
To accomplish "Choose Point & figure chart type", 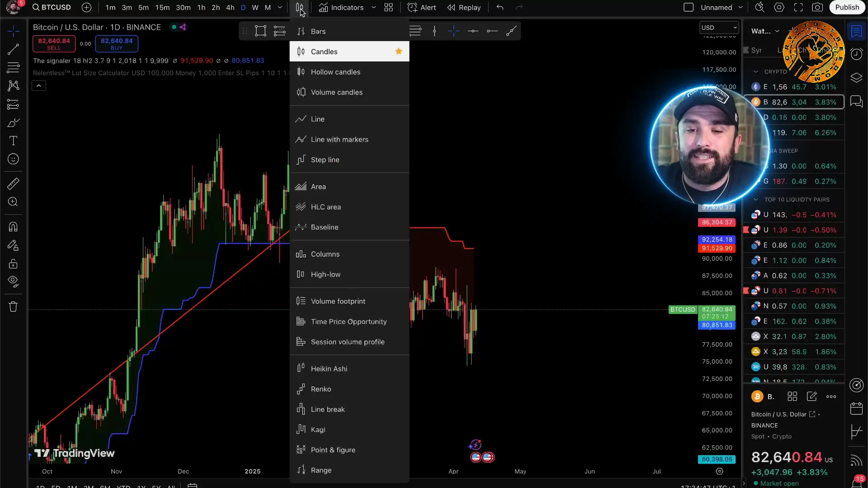I will pos(349,450).
